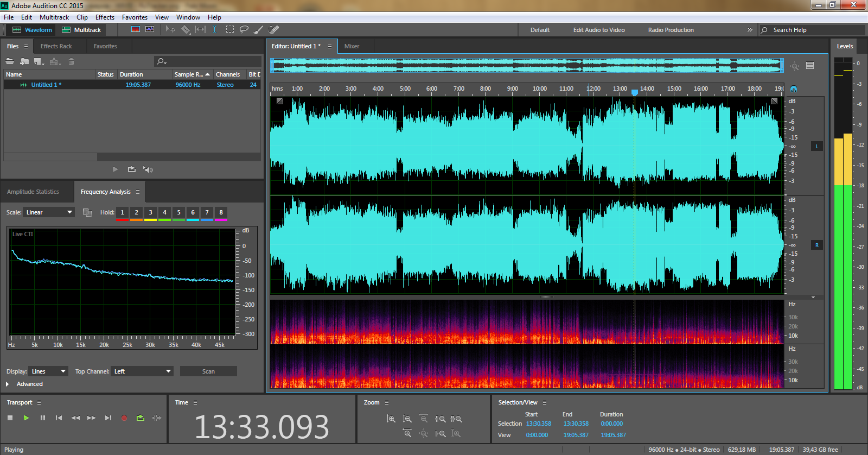Toggle right channel R enable button
868x455 pixels.
(817, 245)
